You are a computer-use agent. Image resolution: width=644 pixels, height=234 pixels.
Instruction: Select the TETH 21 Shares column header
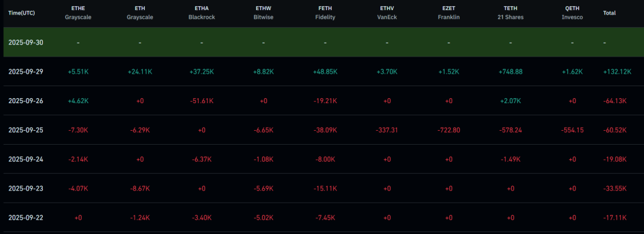[510, 13]
